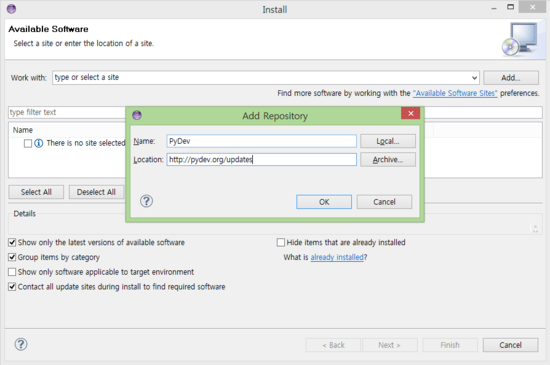Click the Local... button
Viewport: 550px width, 365px height.
(388, 141)
